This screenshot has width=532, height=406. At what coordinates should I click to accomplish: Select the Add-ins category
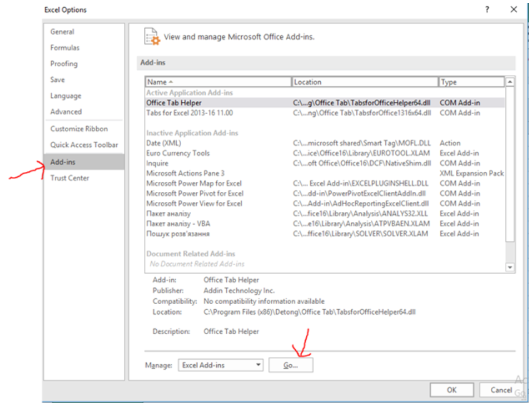[x=84, y=162]
